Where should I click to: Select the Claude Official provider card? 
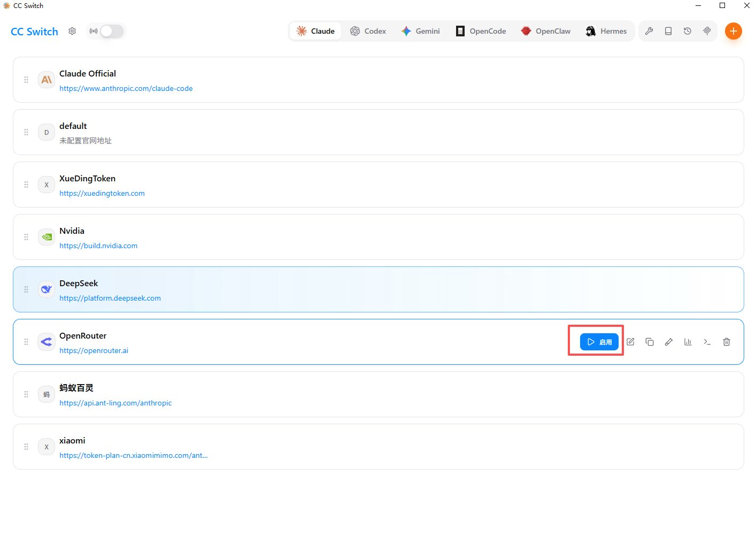point(379,80)
